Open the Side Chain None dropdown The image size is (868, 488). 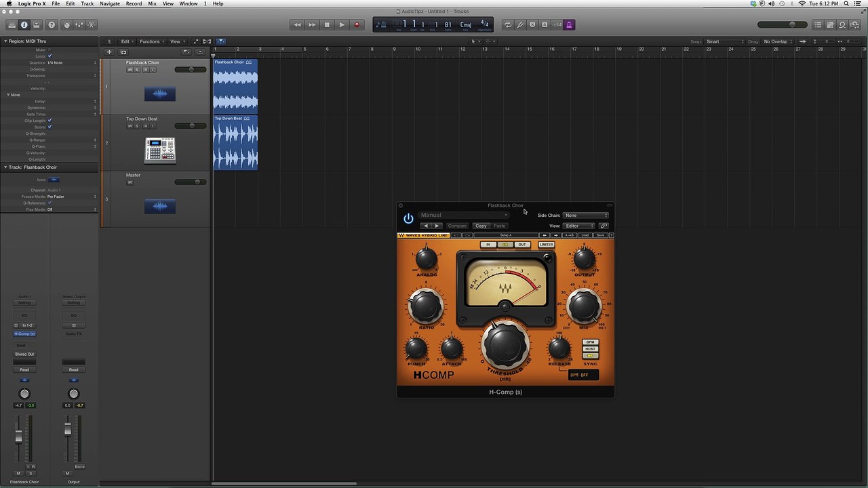click(x=586, y=216)
